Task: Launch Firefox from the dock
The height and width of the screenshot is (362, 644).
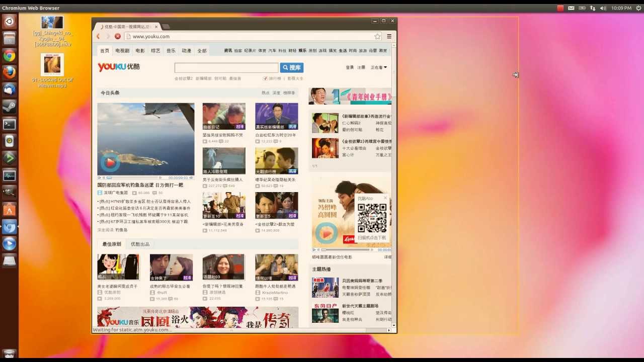Action: pyautogui.click(x=9, y=72)
